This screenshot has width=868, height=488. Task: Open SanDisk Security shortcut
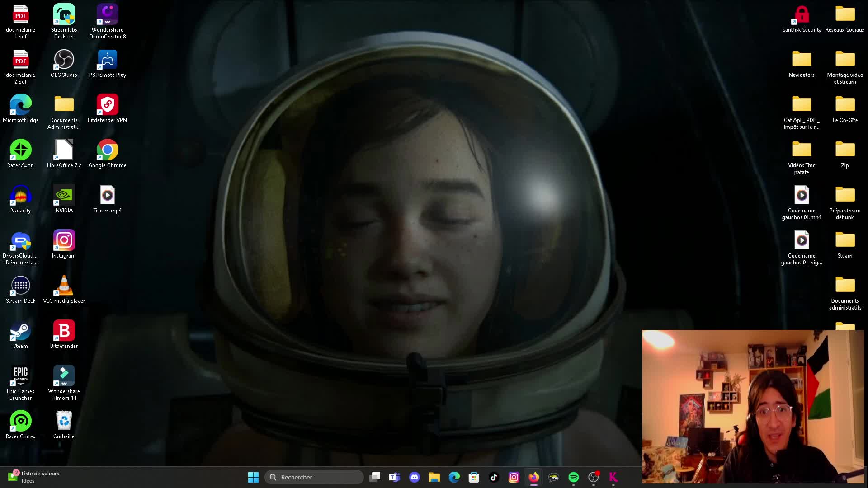click(x=802, y=18)
